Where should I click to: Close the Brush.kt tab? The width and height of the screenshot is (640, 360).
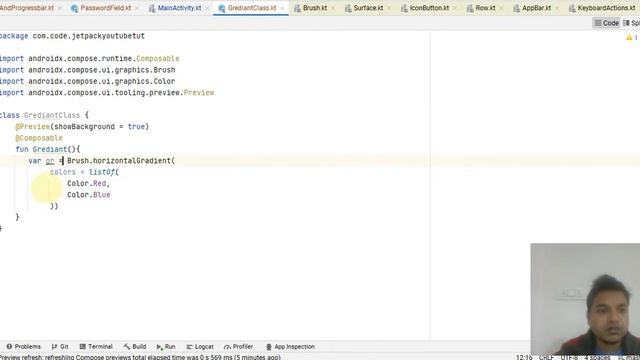(x=333, y=8)
